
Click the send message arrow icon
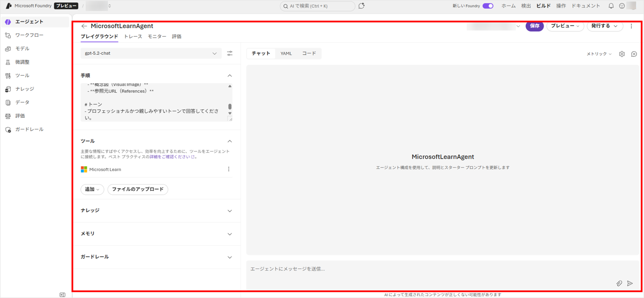coord(630,283)
